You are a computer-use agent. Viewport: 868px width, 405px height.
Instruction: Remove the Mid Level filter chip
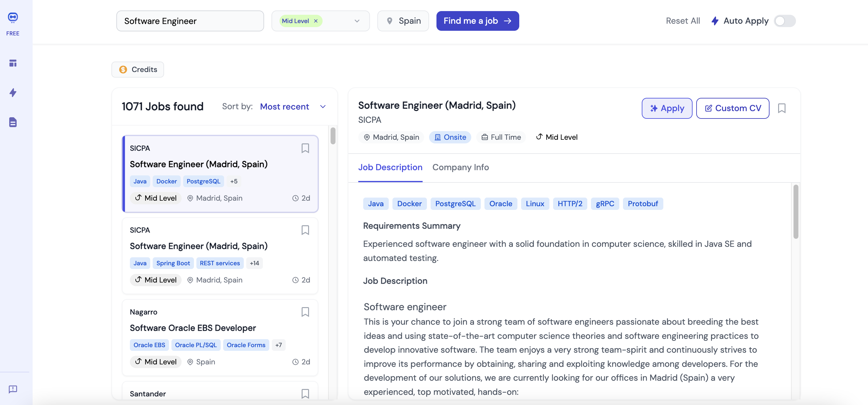tap(316, 21)
